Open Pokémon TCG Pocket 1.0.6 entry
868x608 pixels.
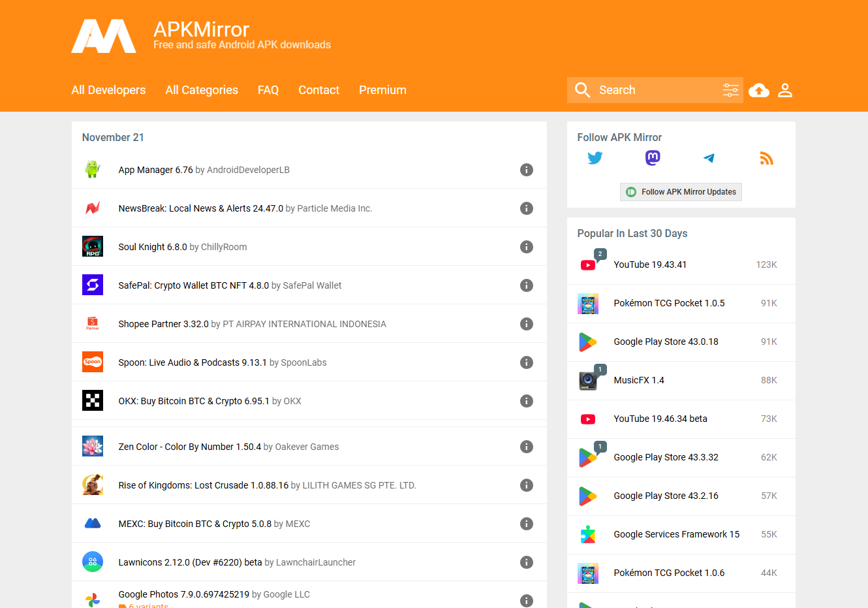669,573
